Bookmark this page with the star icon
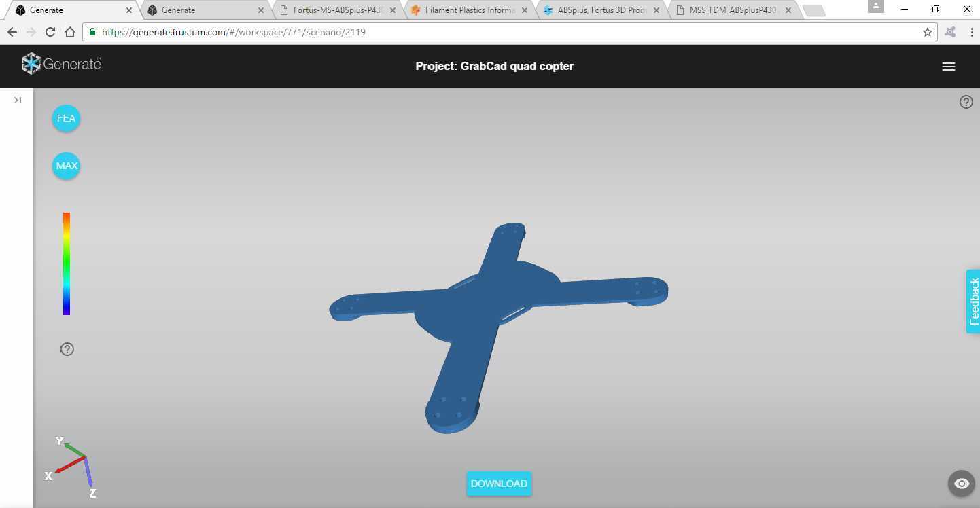This screenshot has height=508, width=980. pos(927,32)
